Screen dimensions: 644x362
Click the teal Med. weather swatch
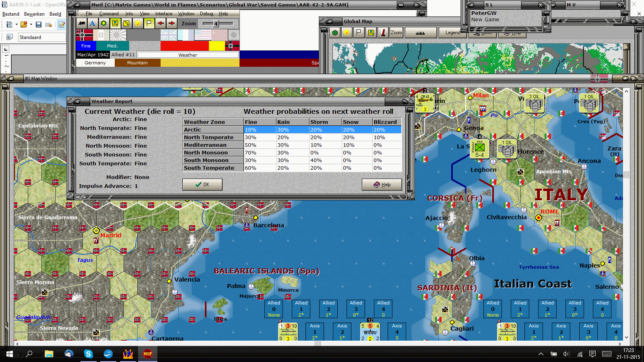[112, 46]
